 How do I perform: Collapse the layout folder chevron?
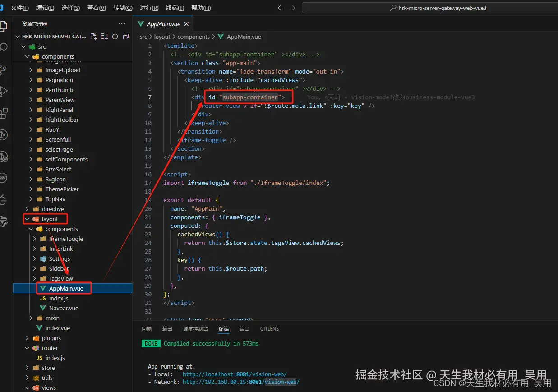click(28, 219)
